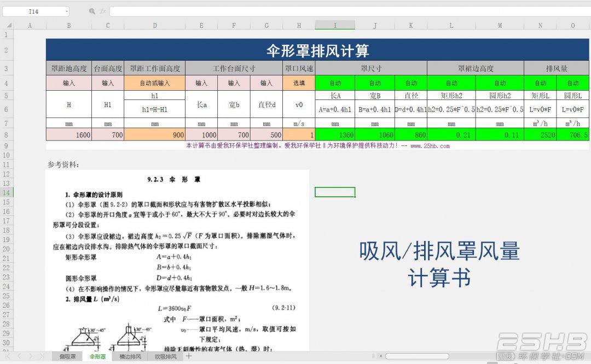Open the insert function fx button
The width and height of the screenshot is (591, 364).
click(x=102, y=11)
